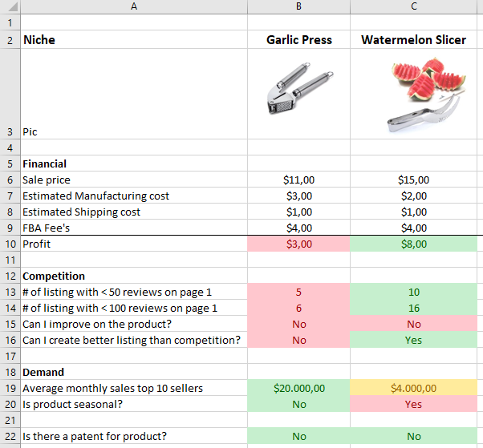Click the Garlic Press heading cell
The image size is (483, 448).
coord(298,40)
